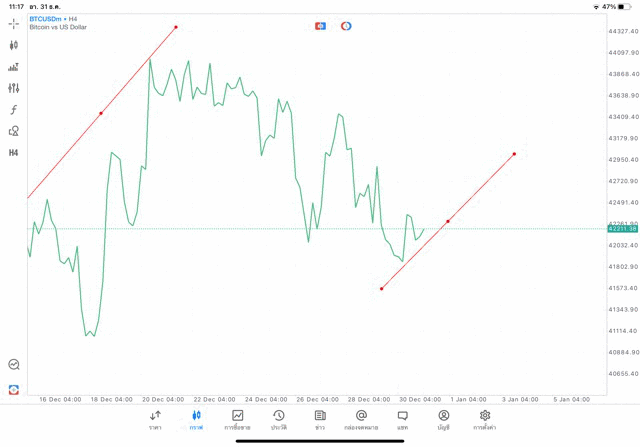This screenshot has width=640, height=447.
Task: Go to the ประวัติ history tab
Action: point(279,419)
